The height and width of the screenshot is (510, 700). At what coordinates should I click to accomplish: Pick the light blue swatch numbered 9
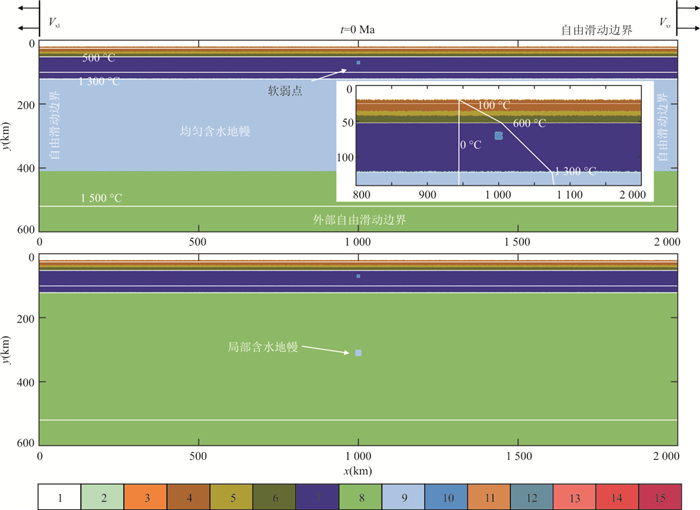tap(403, 494)
